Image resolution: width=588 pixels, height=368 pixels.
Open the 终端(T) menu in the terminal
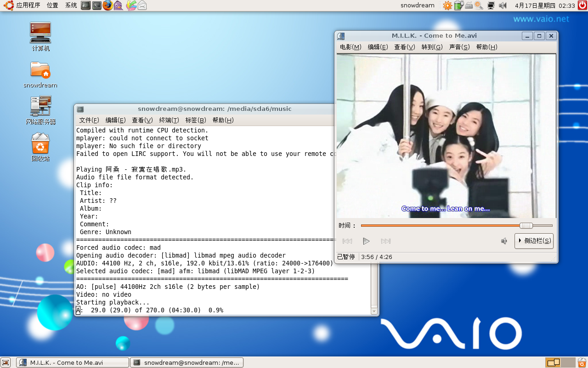169,120
